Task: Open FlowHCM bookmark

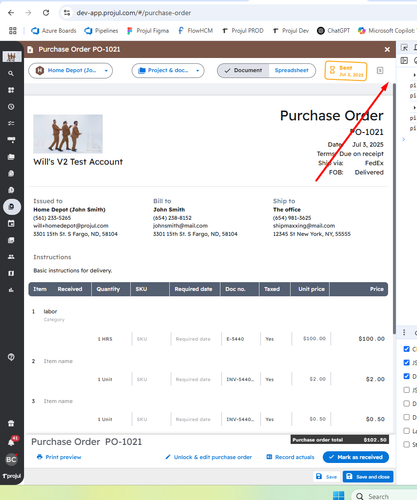Action: point(195,31)
